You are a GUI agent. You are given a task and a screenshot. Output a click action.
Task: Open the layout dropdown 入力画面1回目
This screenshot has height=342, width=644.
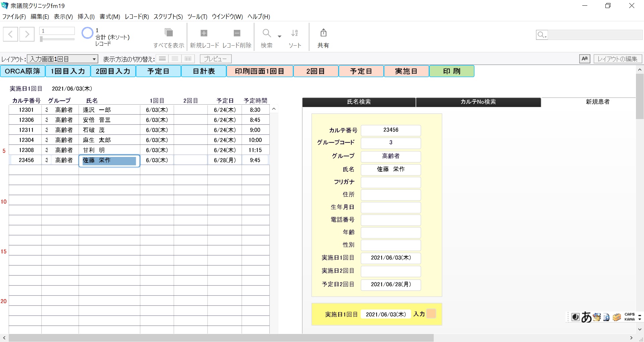62,59
